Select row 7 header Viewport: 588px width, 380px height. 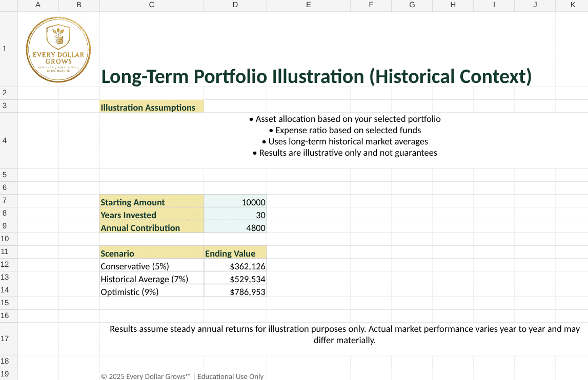tap(9, 200)
